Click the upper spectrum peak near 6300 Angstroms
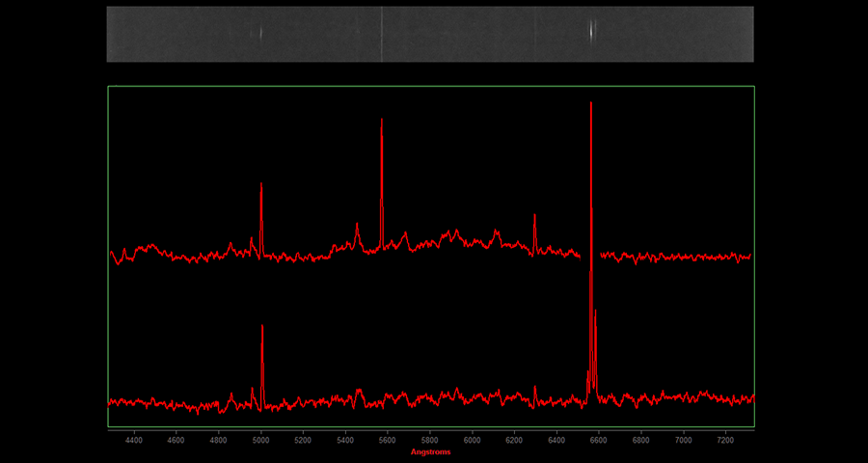 [x=534, y=215]
